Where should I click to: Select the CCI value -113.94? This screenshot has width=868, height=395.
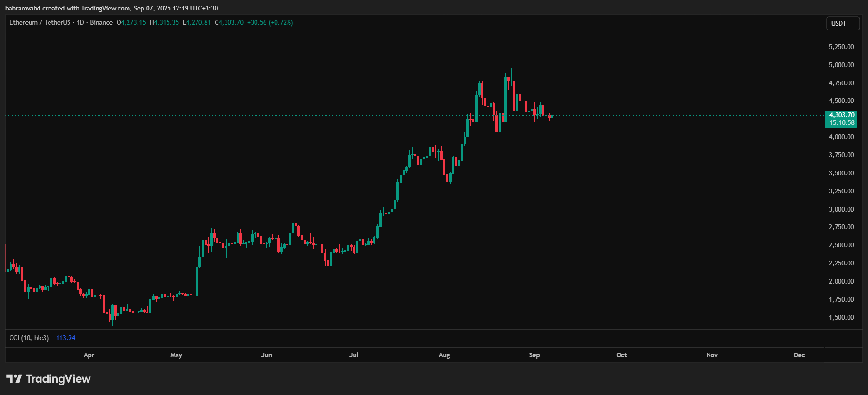click(x=64, y=338)
